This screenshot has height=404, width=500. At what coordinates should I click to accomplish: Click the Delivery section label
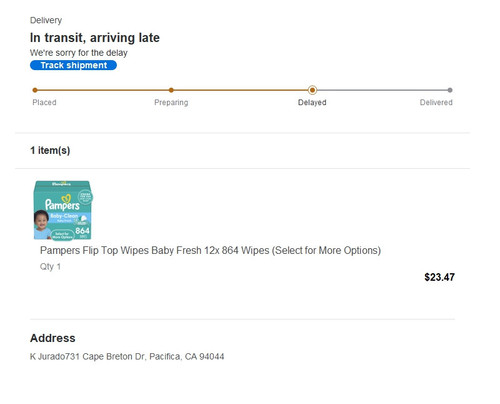point(46,20)
